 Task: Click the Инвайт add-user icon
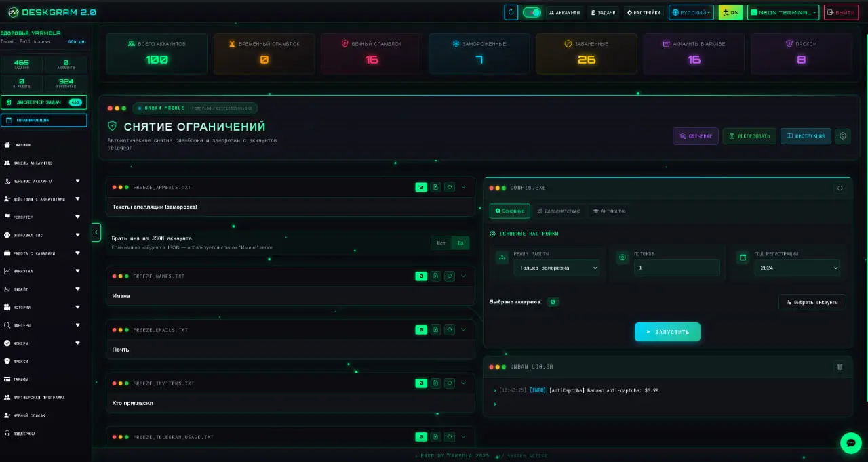[x=7, y=289]
